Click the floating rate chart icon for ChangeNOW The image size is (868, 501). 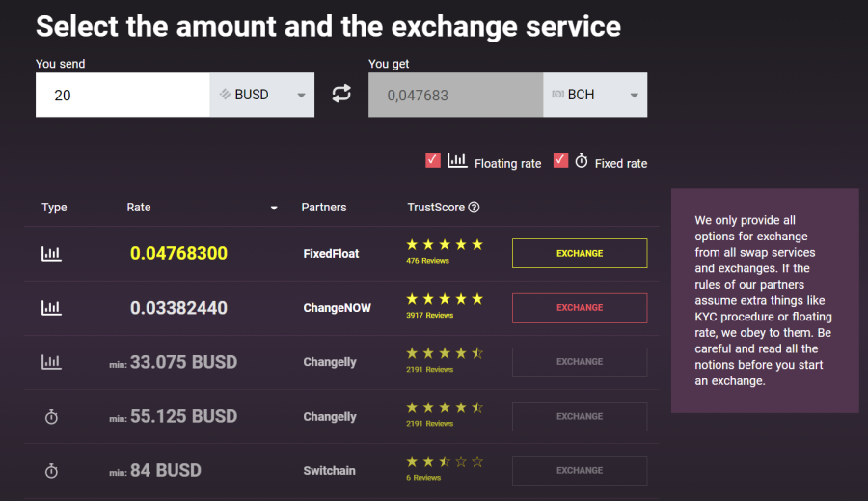coord(51,308)
